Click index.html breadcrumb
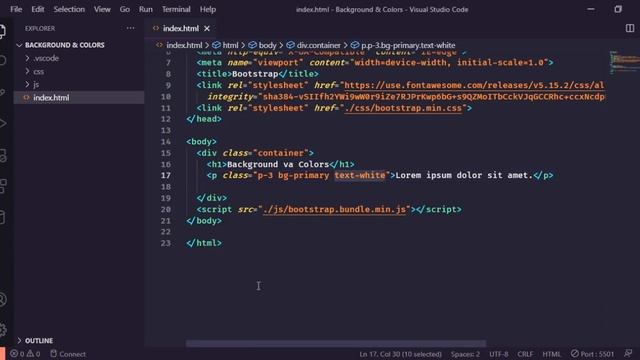The width and height of the screenshot is (640, 360). (184, 45)
